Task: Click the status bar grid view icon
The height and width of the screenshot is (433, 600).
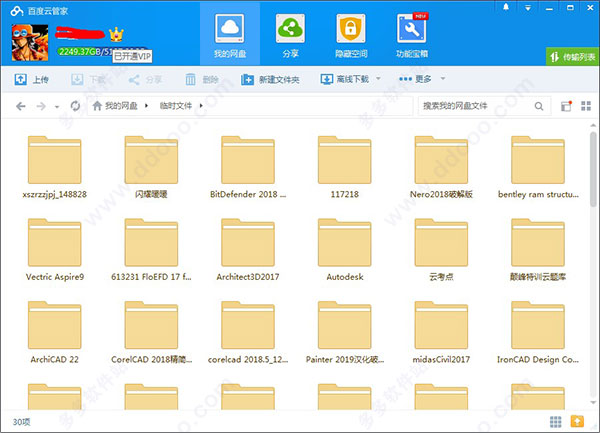Action: point(555,422)
